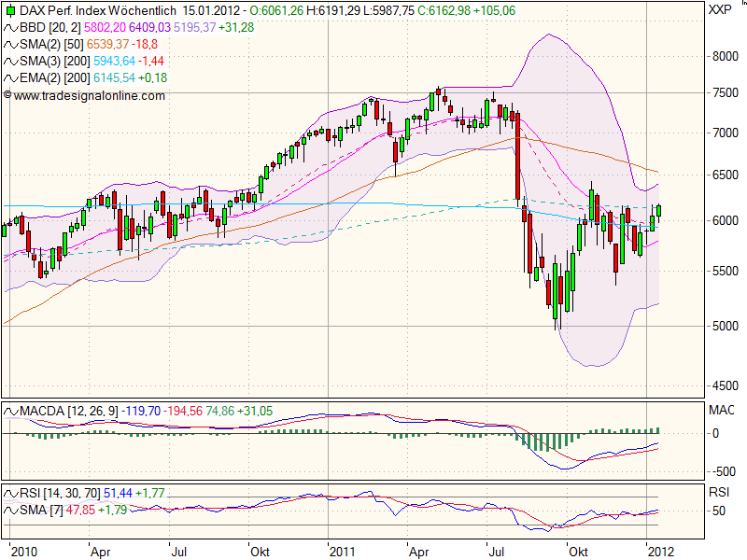Image resolution: width=747 pixels, height=560 pixels.
Task: Click Bollinger upper value 6409,03
Action: [x=149, y=28]
